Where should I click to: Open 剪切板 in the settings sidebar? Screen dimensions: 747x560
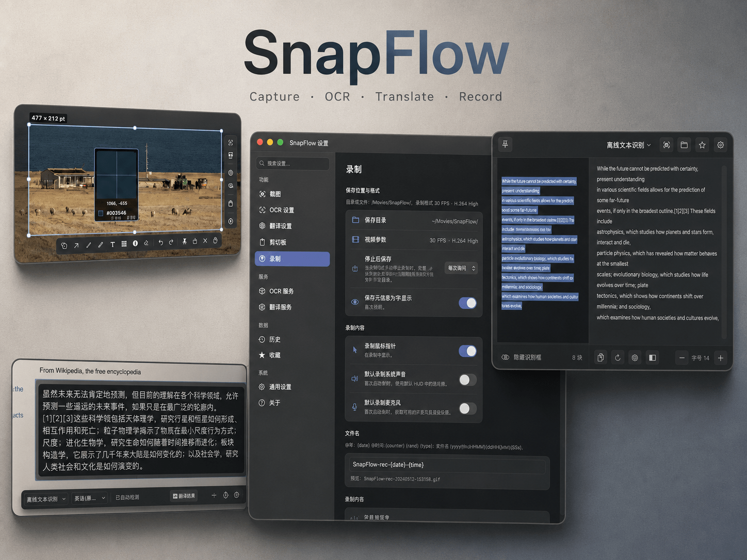(292, 242)
